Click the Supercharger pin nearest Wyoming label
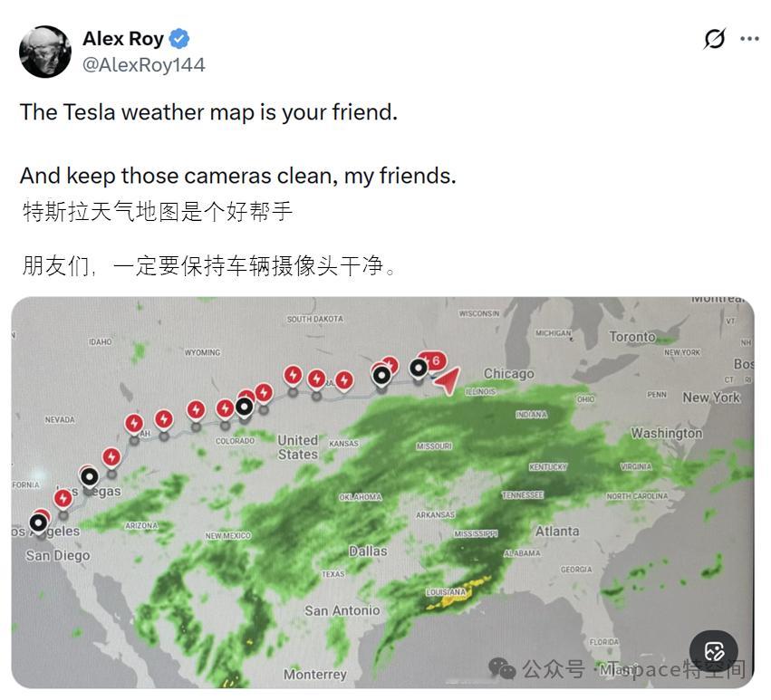Image resolution: width=771 pixels, height=700 pixels. pos(196,410)
